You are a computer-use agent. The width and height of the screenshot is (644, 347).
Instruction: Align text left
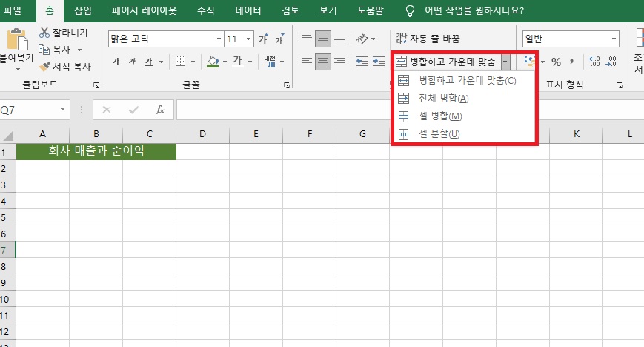click(307, 62)
